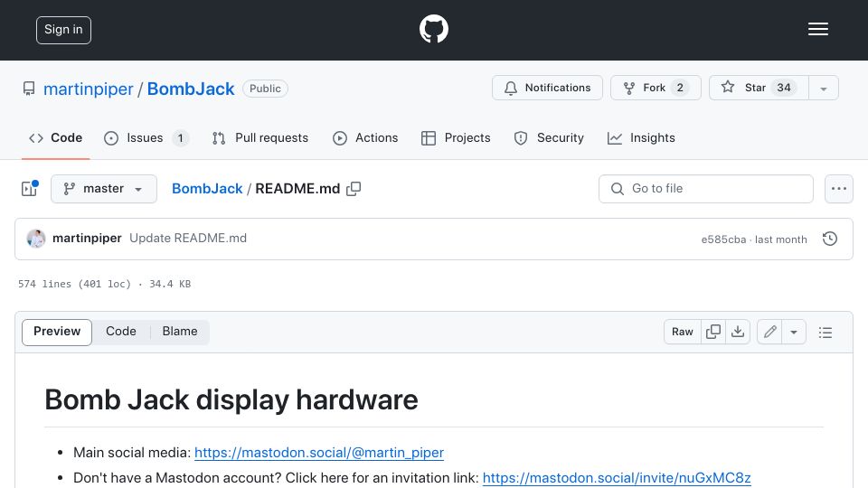The width and height of the screenshot is (868, 488).
Task: Open the outline list icon
Action: [826, 332]
